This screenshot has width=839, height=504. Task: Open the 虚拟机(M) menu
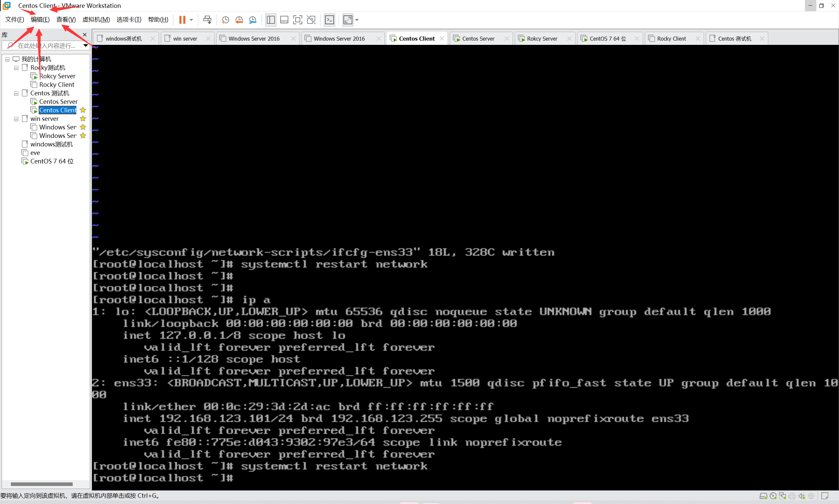pos(96,19)
